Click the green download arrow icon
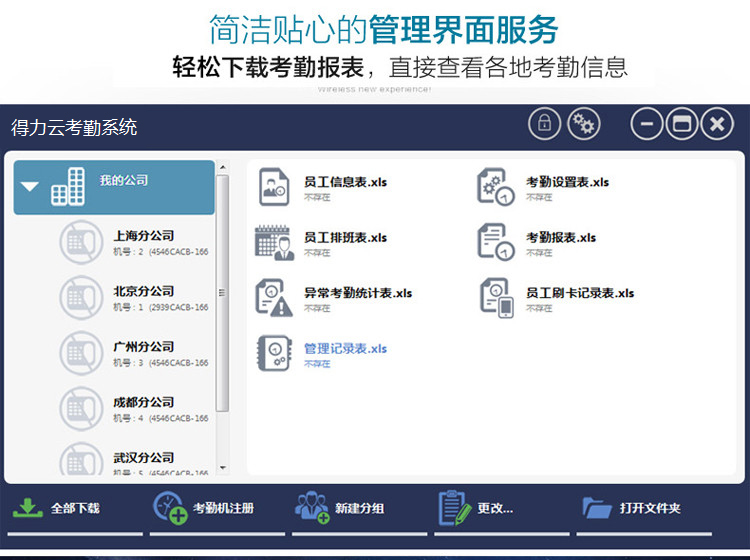Screen dimensions: 750x560 click(28, 508)
